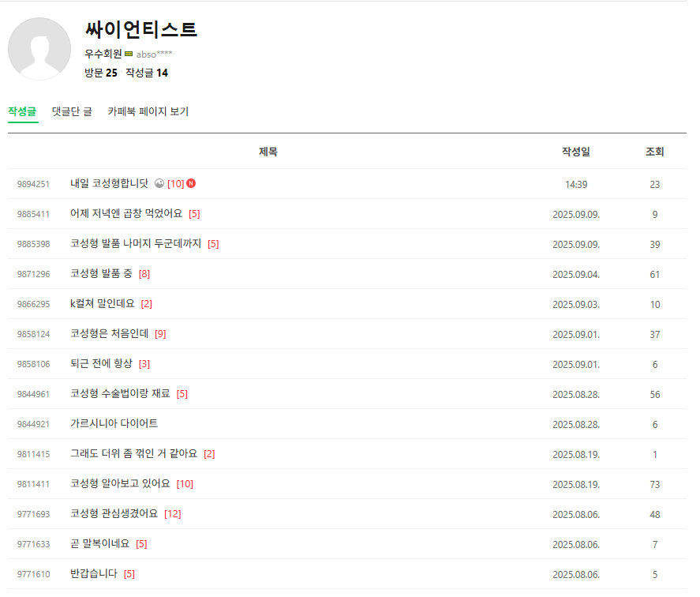Open post 코성형은 처음인데
Image resolution: width=700 pixels, height=597 pixels.
click(110, 333)
